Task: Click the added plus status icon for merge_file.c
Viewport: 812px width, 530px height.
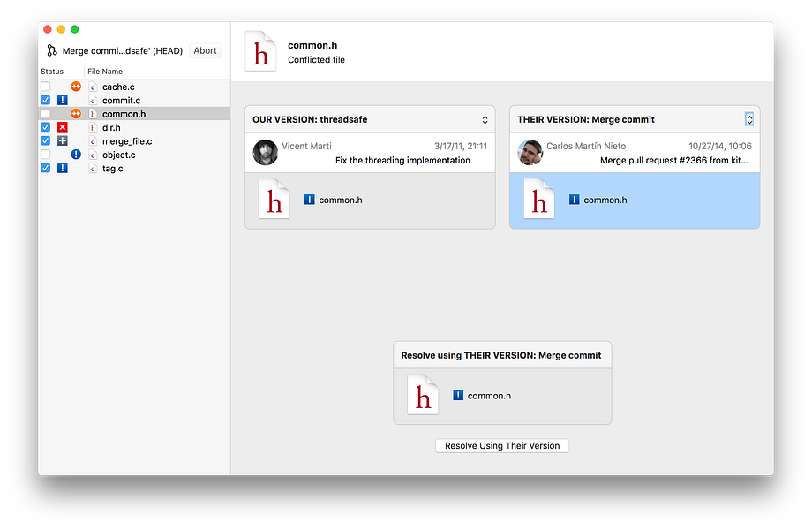Action: 62,141
